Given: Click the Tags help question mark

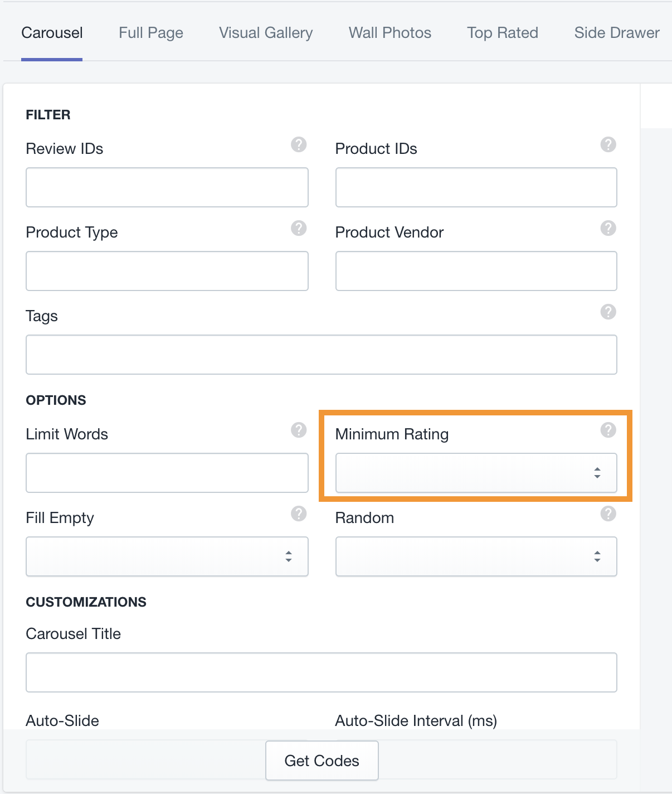Looking at the screenshot, I should (608, 312).
